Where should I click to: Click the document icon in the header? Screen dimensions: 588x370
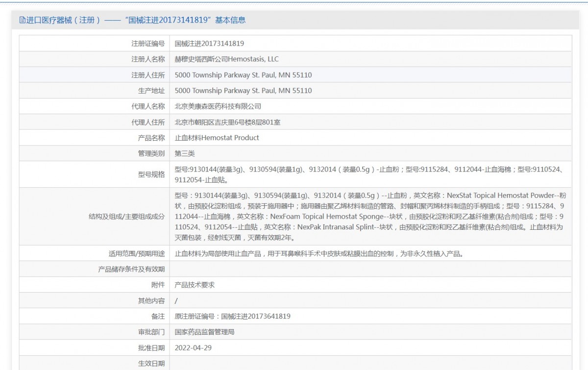click(x=22, y=20)
